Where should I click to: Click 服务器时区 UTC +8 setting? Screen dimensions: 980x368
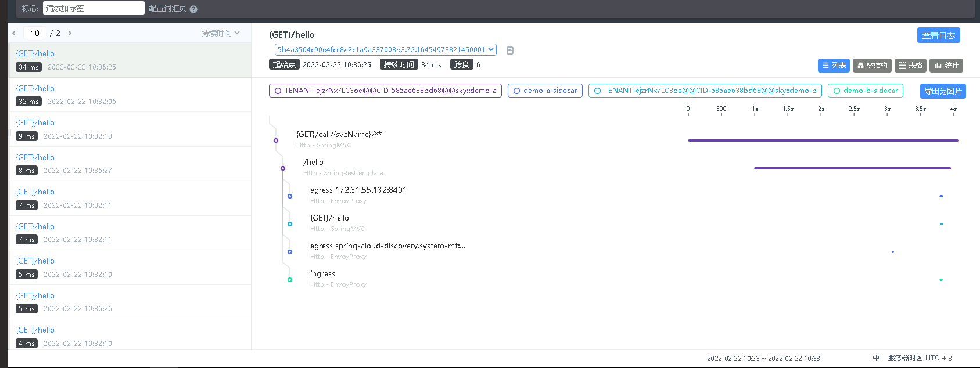920,358
